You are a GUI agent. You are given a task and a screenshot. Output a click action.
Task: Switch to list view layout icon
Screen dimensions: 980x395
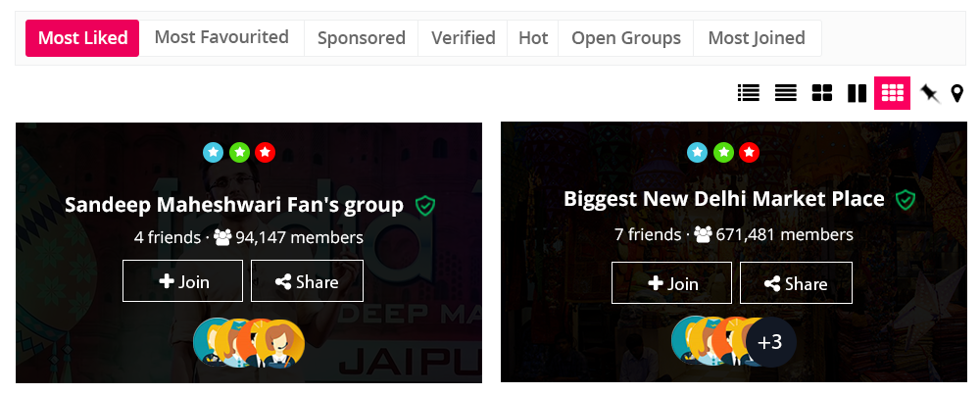pos(749,93)
